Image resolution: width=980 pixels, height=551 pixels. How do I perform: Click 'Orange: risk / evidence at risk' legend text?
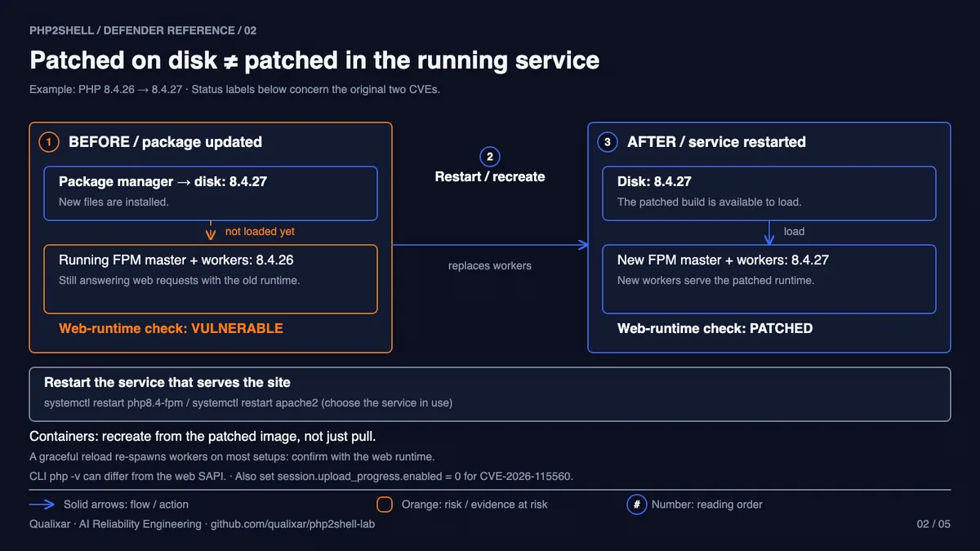tap(474, 504)
